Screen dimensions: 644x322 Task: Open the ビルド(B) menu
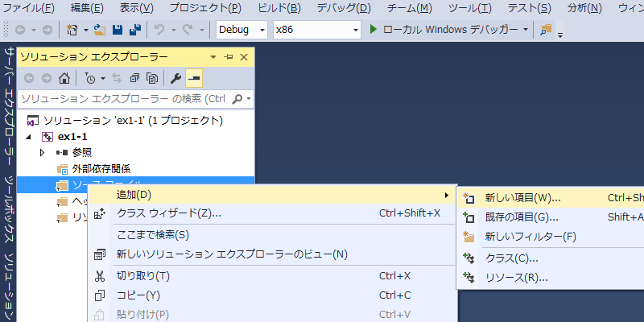point(279,8)
